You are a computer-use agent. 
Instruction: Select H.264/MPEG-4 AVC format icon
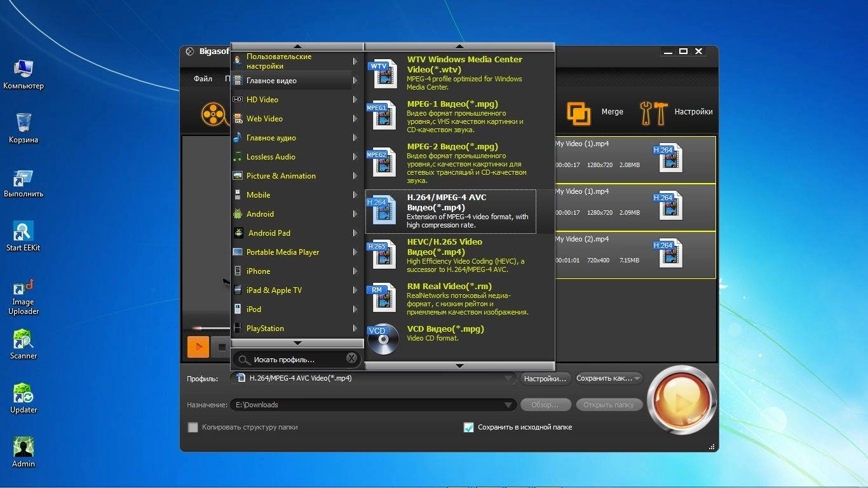pos(383,210)
